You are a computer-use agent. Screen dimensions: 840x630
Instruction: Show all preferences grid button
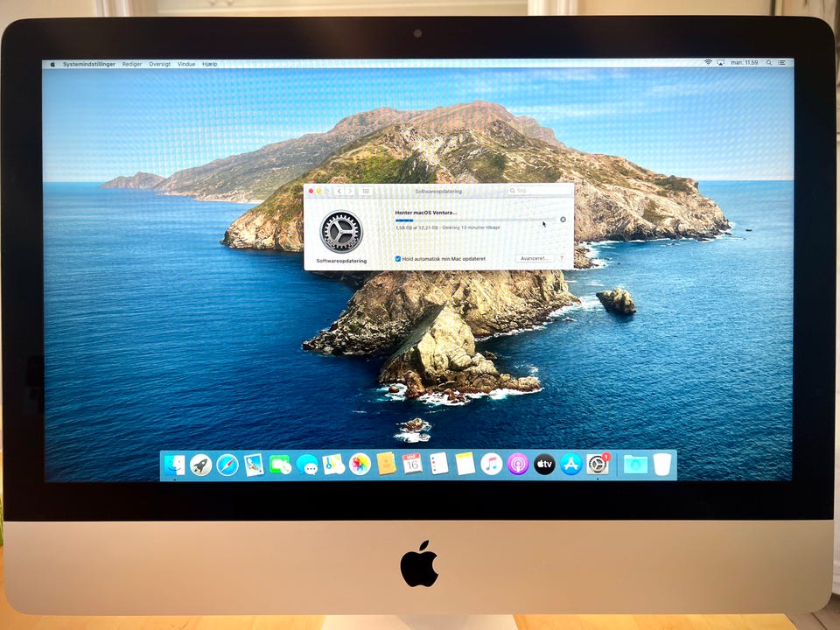(x=366, y=192)
